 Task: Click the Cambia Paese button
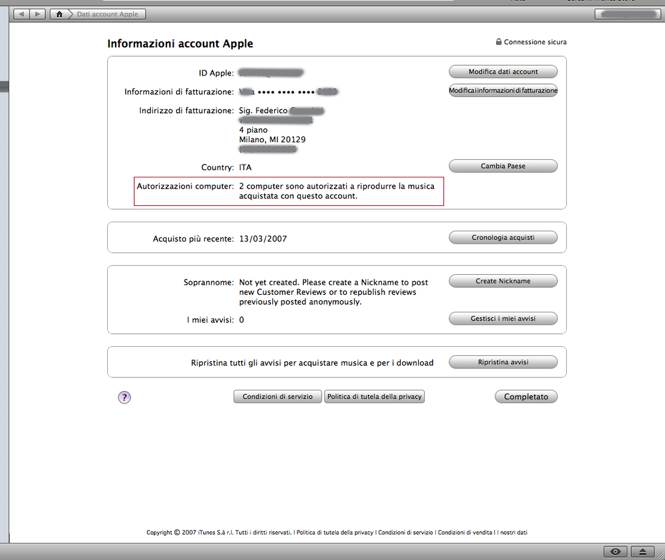click(x=503, y=166)
